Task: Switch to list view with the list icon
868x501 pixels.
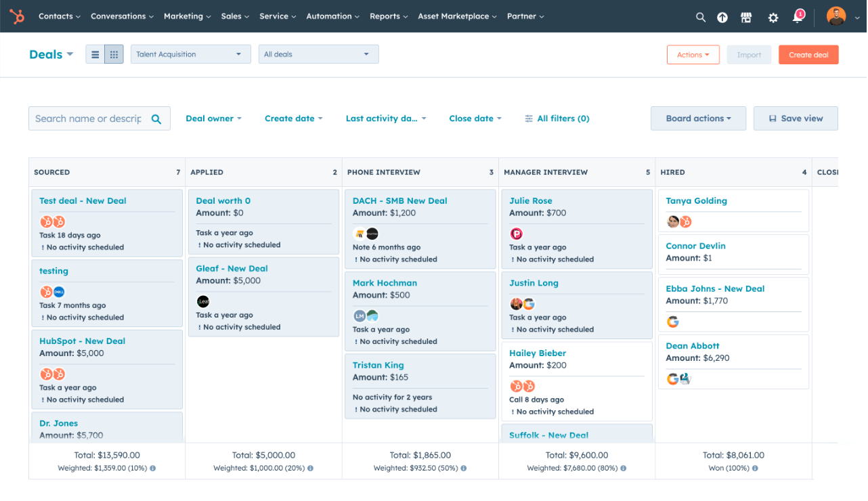Action: (95, 54)
